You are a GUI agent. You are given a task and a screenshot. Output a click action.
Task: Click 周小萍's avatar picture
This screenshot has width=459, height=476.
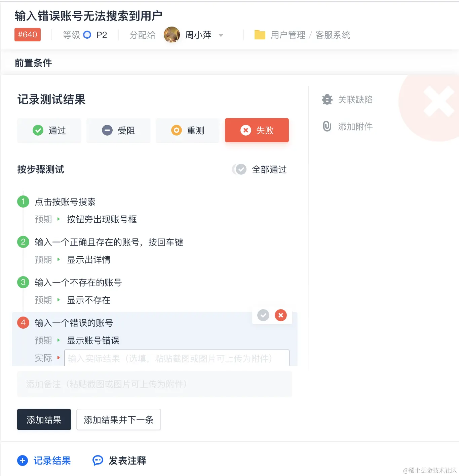[172, 35]
